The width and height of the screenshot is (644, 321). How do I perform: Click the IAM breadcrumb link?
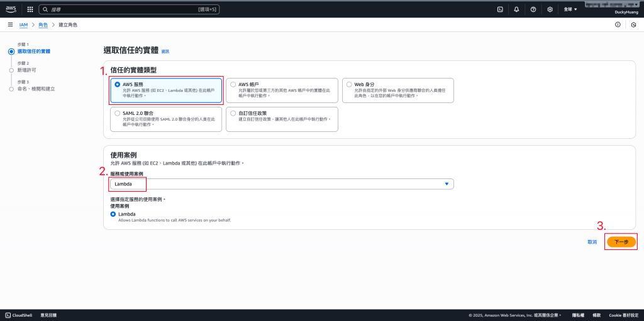point(23,24)
